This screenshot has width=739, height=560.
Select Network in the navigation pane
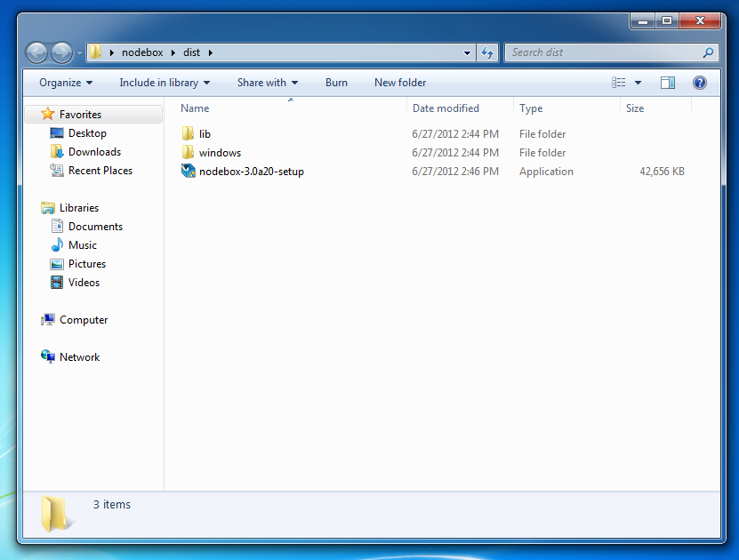pos(79,357)
